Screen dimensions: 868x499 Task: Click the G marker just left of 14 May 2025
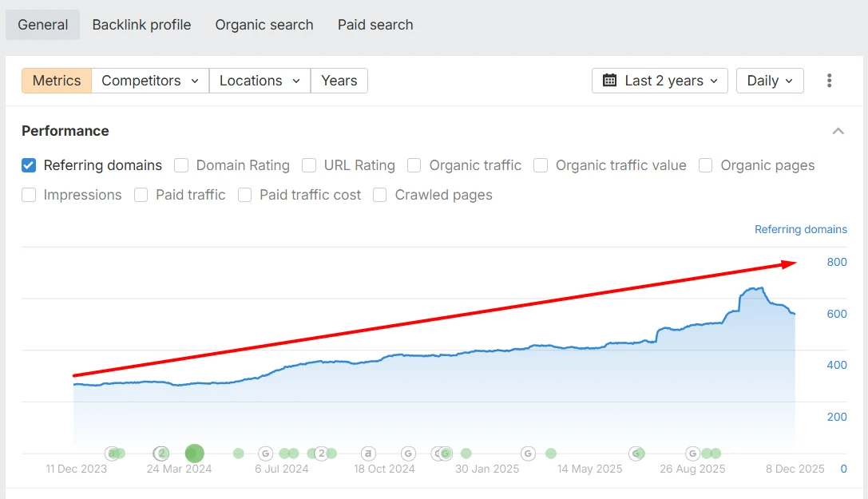(528, 453)
